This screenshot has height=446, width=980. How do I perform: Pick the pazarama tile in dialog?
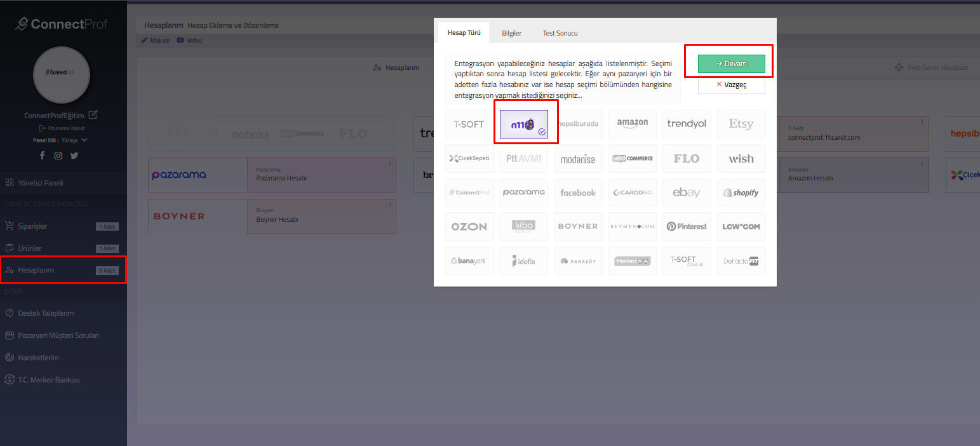coord(523,193)
